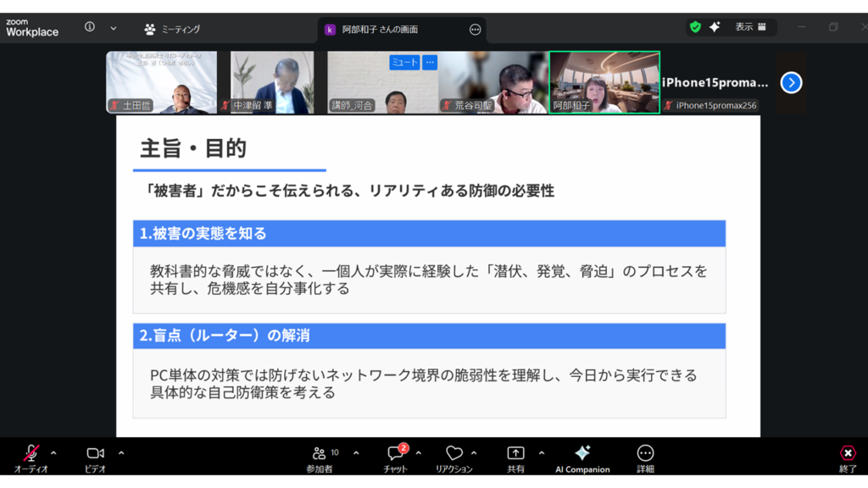Viewport: 868px width, 488px height.
Task: Select 阿部和子's highlighted video thumbnail
Action: (x=604, y=82)
